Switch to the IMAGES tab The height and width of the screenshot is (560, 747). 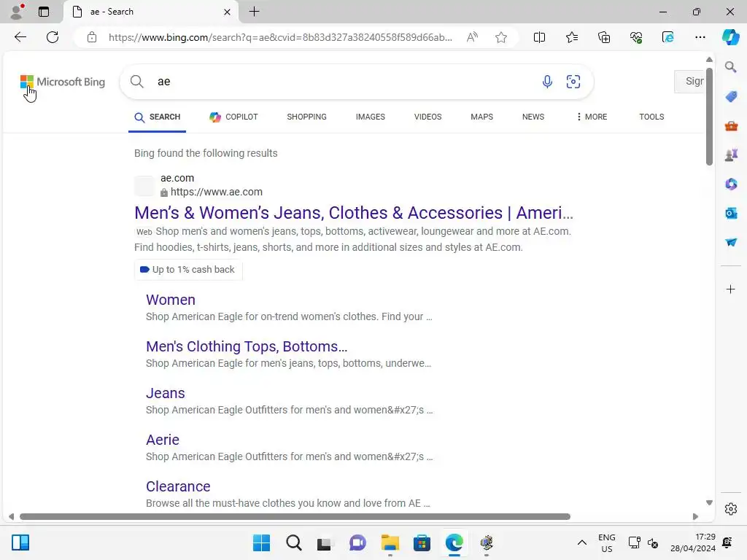[x=370, y=117]
